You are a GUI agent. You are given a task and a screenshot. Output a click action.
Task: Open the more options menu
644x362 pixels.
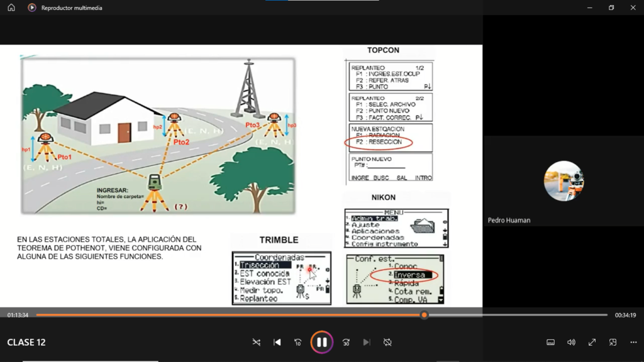pyautogui.click(x=631, y=342)
